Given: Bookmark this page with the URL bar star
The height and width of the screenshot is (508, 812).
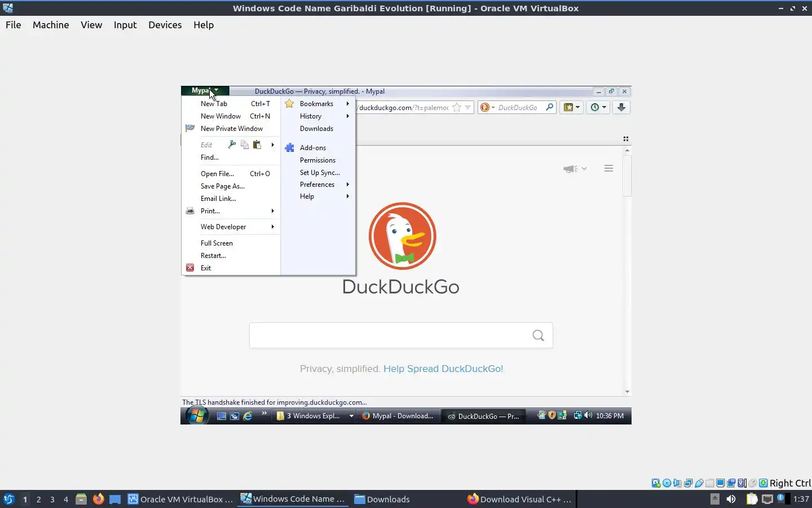Looking at the screenshot, I should click(457, 108).
